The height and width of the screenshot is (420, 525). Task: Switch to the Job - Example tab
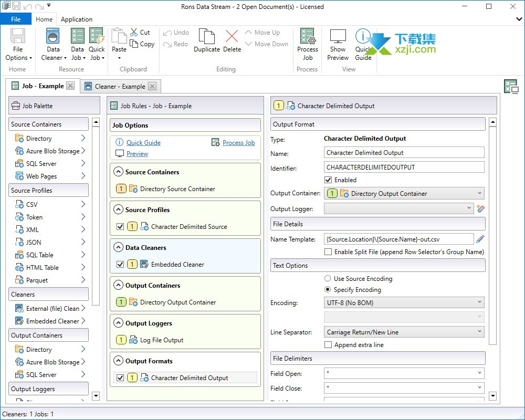click(43, 86)
